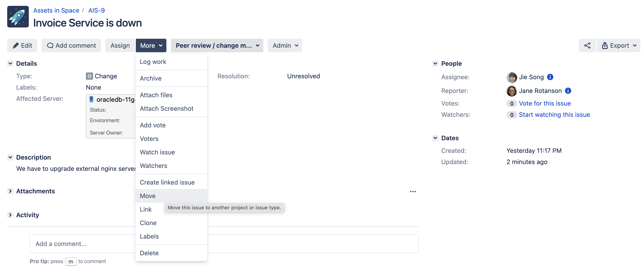644x271 pixels.
Task: Click Jane Rotanson's avatar picture
Action: pos(511,91)
